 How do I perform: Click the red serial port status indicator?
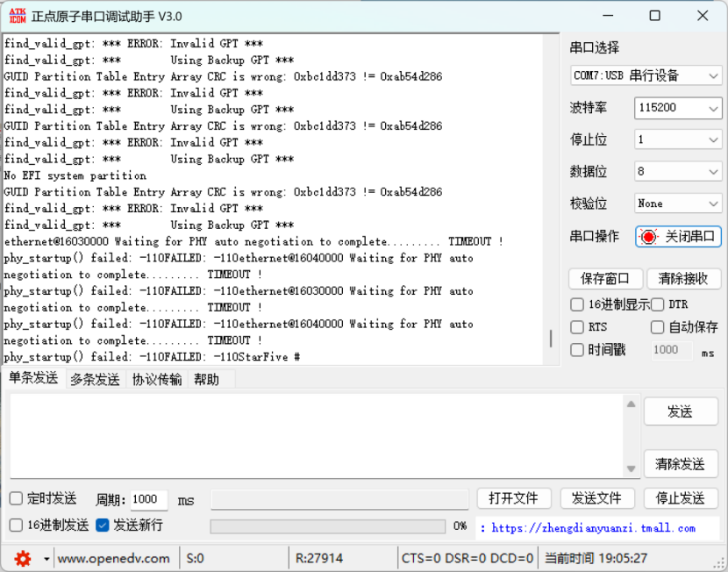[648, 237]
